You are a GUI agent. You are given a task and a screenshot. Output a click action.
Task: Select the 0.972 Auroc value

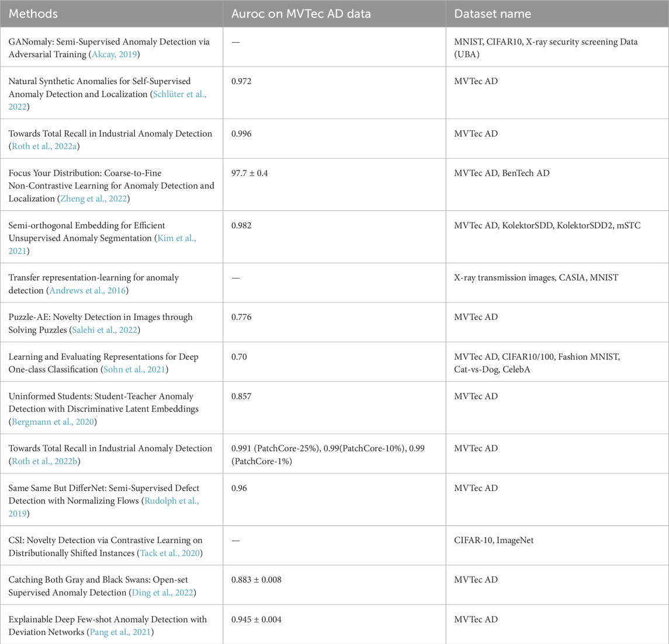[241, 81]
